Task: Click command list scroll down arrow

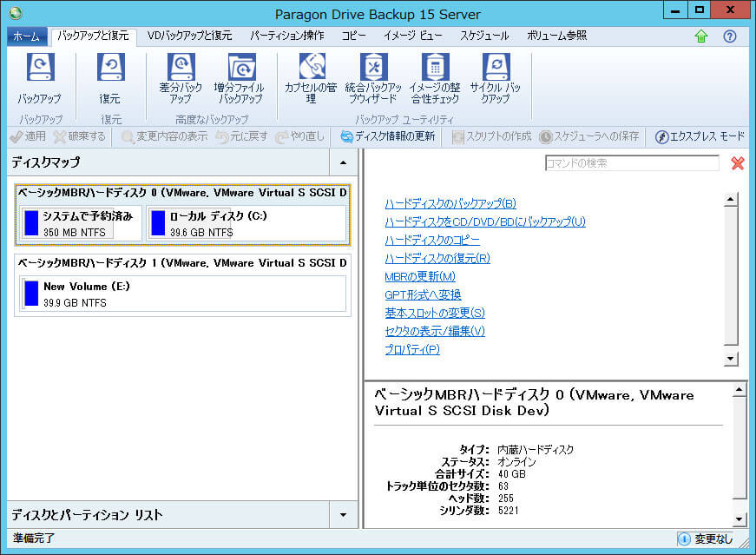Action: click(731, 359)
